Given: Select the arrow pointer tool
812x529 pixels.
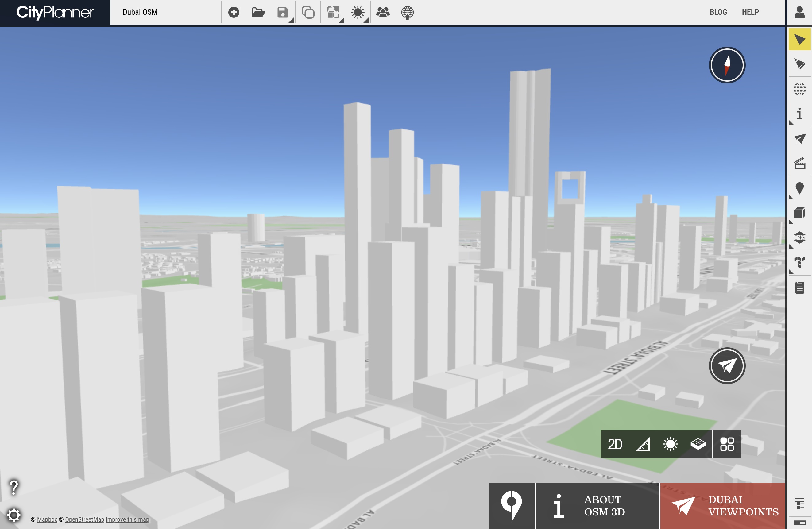Looking at the screenshot, I should (x=799, y=39).
